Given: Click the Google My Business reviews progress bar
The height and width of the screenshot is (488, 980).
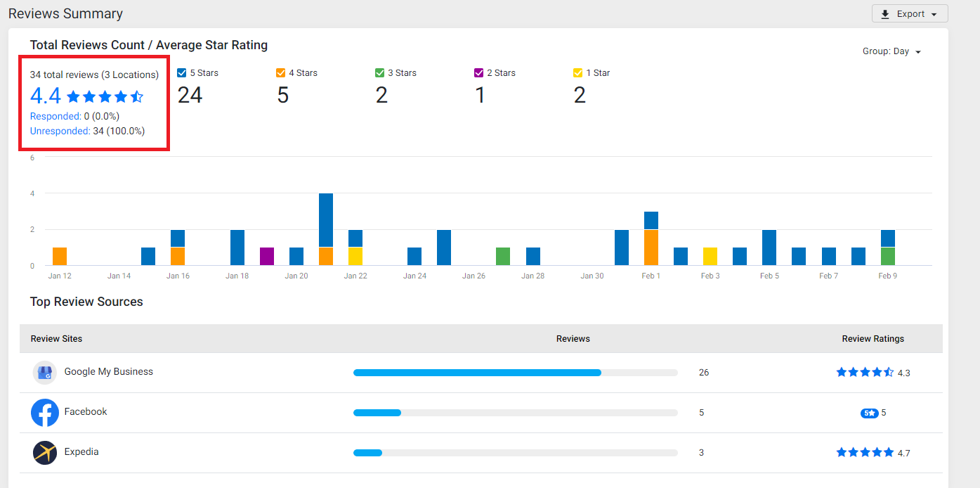Looking at the screenshot, I should tap(516, 373).
